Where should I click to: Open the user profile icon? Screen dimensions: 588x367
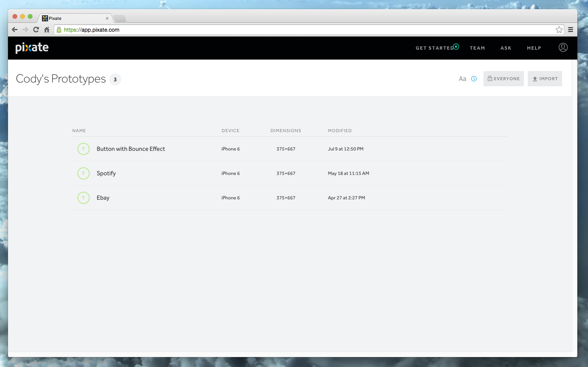[x=563, y=47]
